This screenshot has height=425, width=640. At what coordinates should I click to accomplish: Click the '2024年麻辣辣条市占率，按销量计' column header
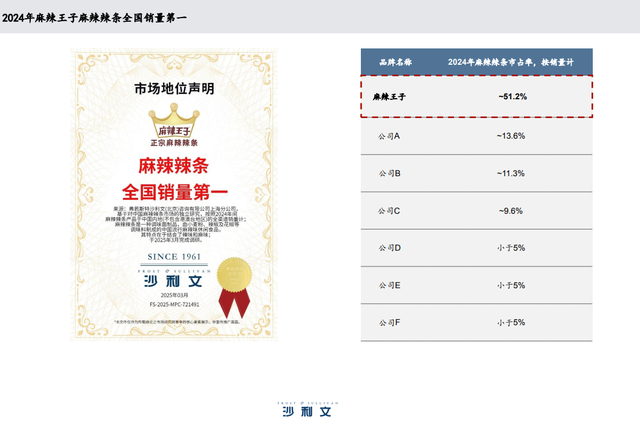point(511,62)
